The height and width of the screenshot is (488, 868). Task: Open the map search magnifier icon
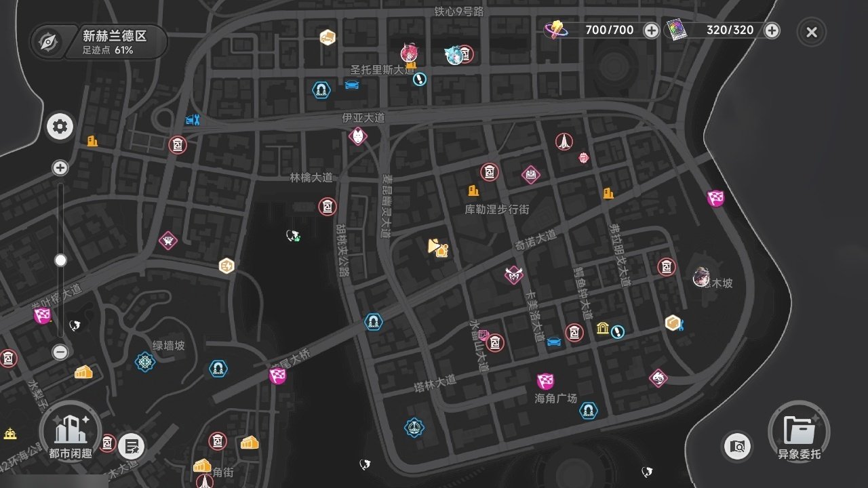tap(738, 446)
